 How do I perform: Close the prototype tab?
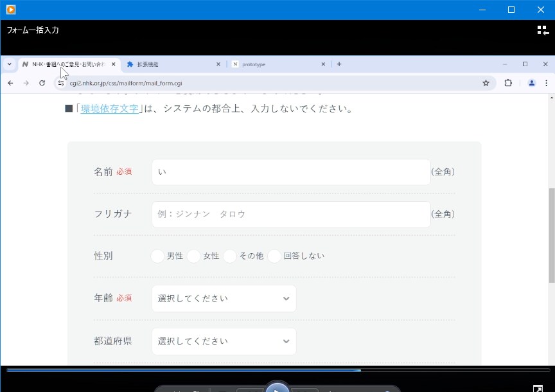pos(323,64)
